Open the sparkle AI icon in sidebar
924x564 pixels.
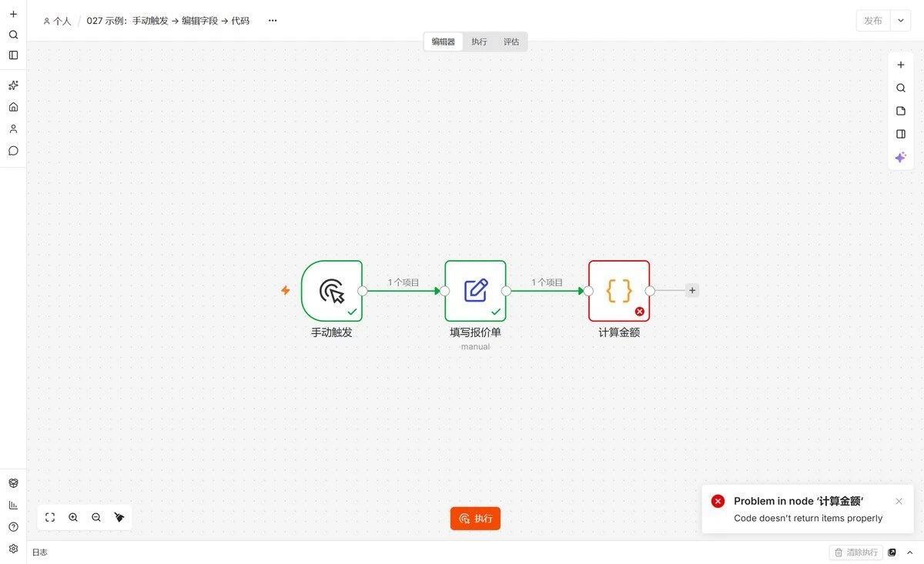[13, 85]
